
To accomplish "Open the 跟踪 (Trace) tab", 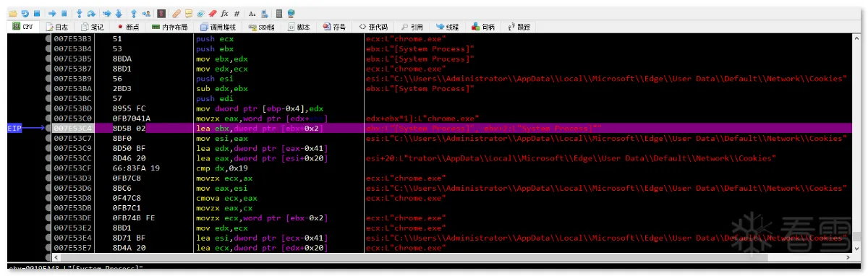I will point(519,27).
